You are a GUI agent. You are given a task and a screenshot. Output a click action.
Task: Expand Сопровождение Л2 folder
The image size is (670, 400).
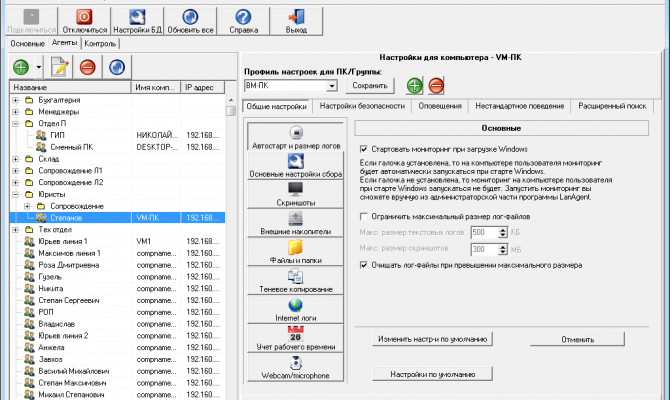pos(16,182)
